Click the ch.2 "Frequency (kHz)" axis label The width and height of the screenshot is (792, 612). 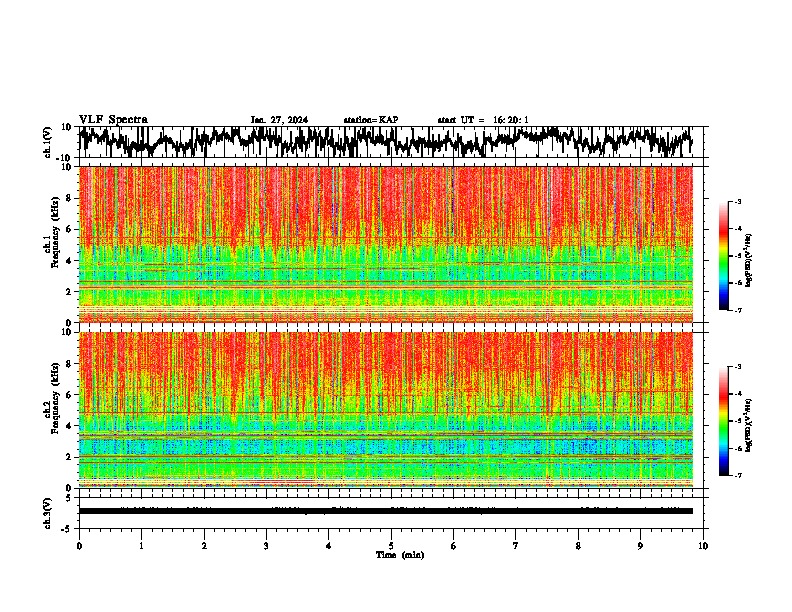coord(55,398)
